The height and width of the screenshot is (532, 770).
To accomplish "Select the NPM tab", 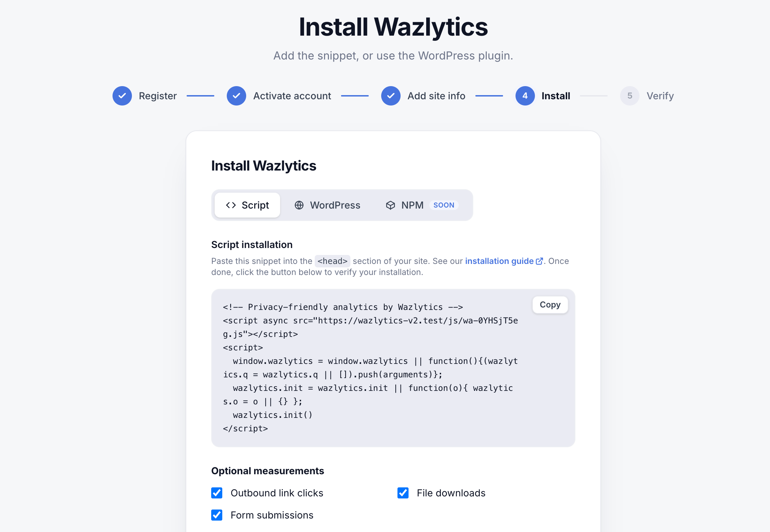I will (422, 205).
